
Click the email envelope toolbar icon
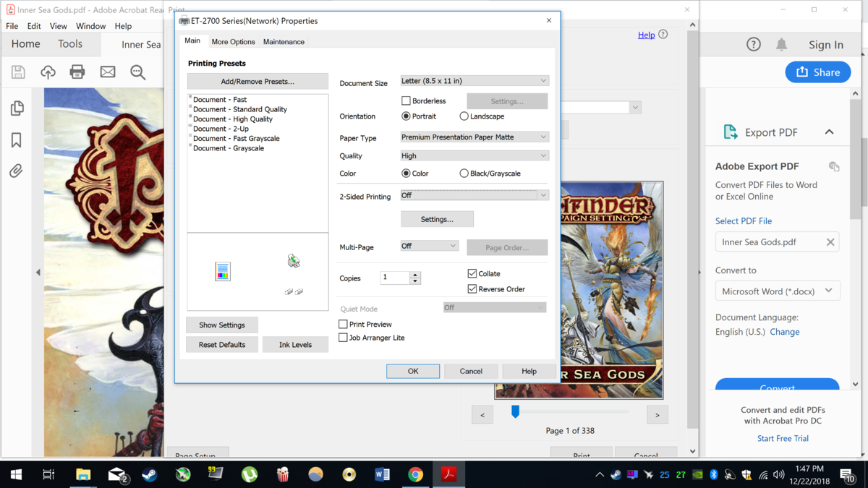tap(108, 72)
